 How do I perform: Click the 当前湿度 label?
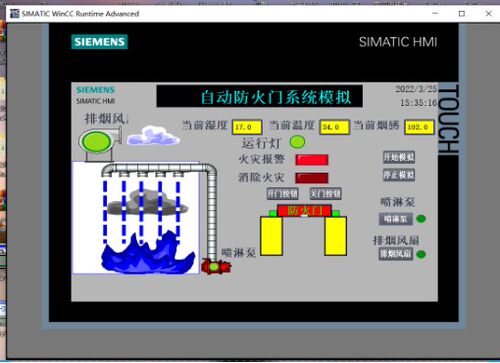[205, 125]
